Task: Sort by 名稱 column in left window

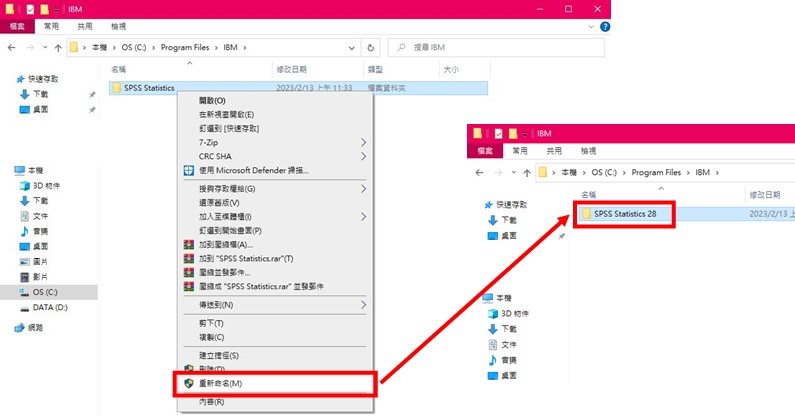Action: [119, 70]
